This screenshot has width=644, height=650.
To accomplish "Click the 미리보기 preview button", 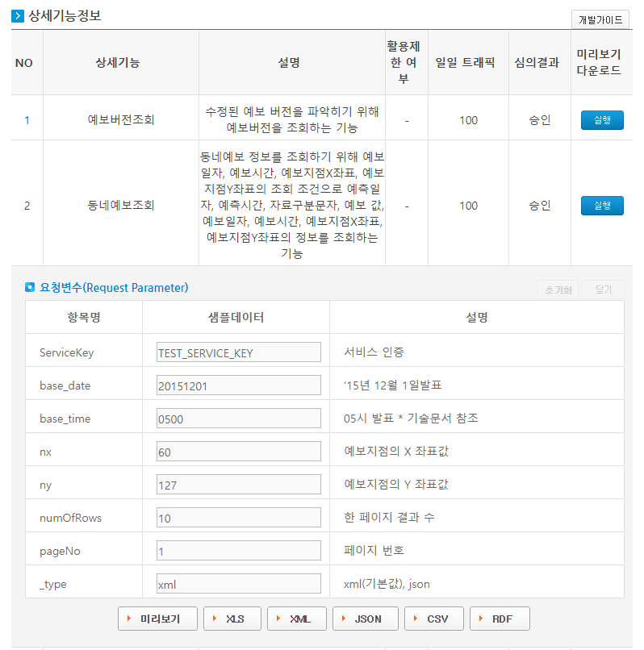I will coord(157,619).
